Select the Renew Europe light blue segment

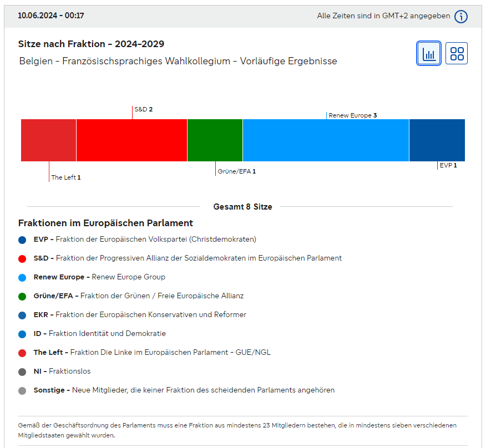pos(326,140)
